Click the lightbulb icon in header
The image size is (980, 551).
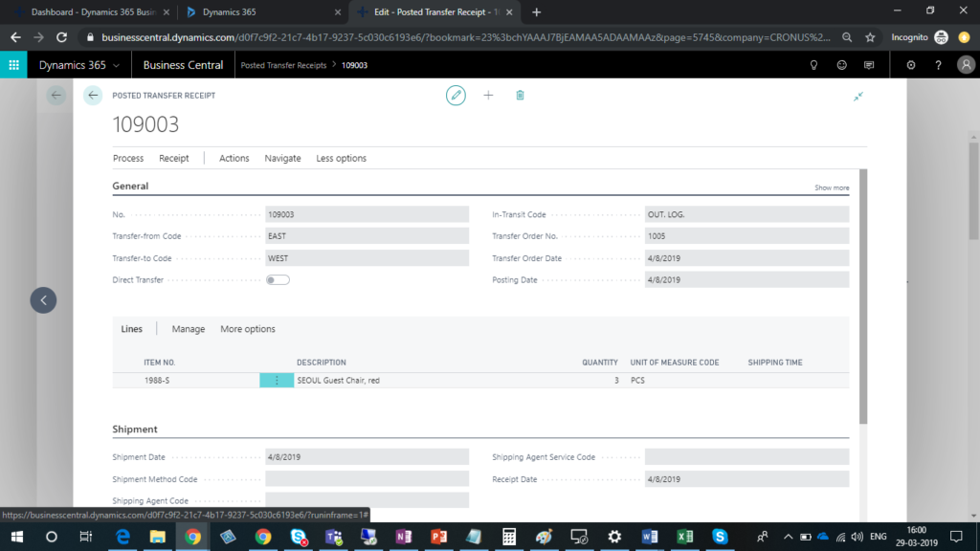coord(814,65)
